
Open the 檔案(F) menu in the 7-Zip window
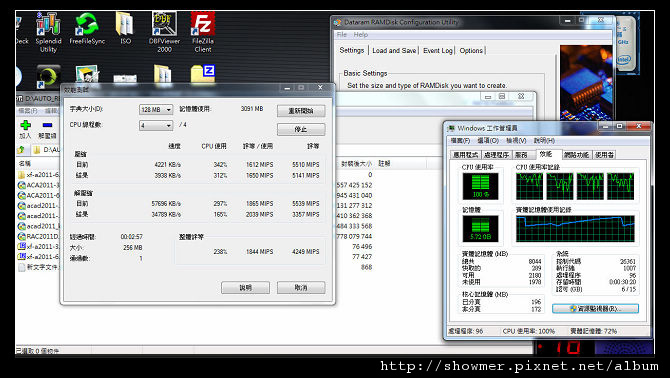point(28,111)
